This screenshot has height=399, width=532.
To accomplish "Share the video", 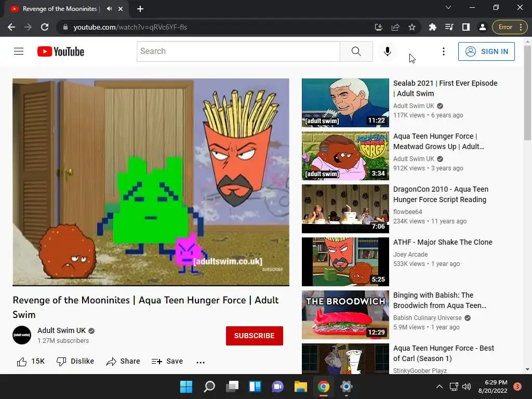I will tap(123, 362).
